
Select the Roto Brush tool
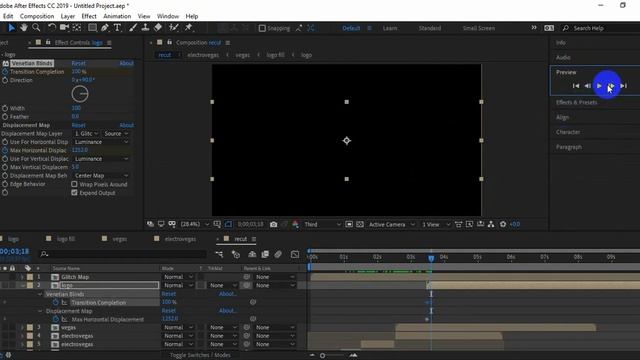(x=174, y=27)
